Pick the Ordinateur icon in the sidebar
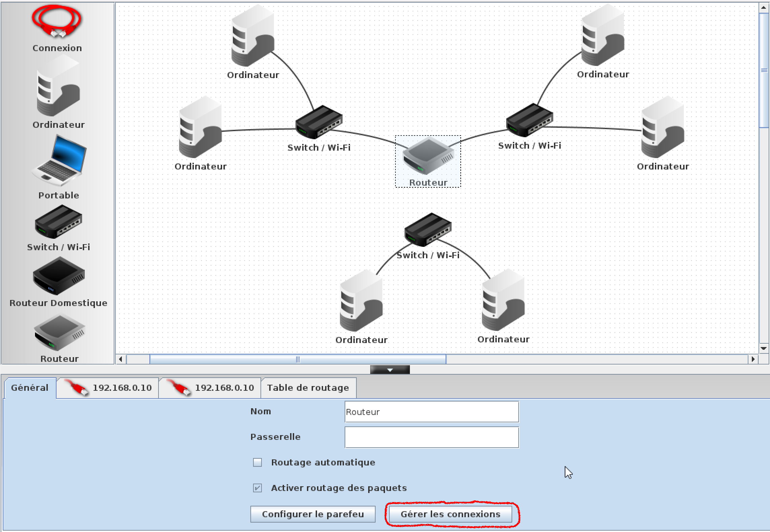This screenshot has height=532, width=770. 58,87
